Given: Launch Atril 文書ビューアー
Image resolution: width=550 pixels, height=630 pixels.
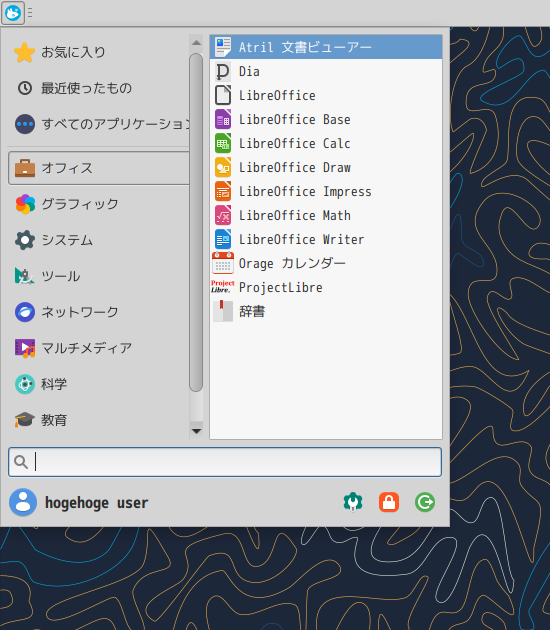Looking at the screenshot, I should (326, 47).
